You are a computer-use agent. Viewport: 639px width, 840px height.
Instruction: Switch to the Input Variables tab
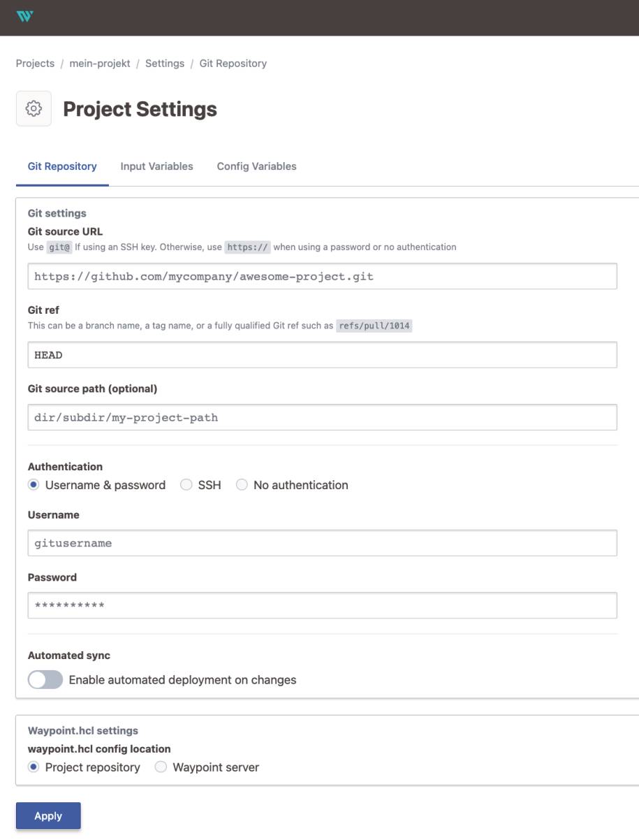[156, 166]
